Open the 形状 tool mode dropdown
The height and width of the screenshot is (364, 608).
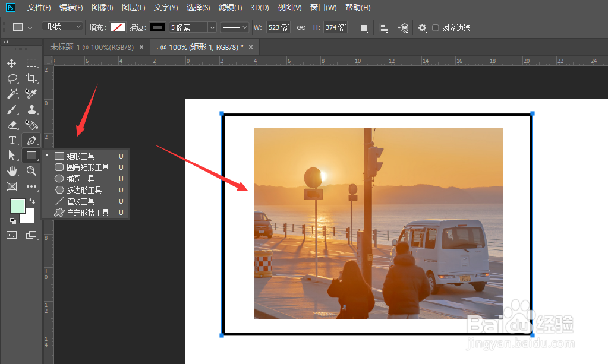coord(62,26)
